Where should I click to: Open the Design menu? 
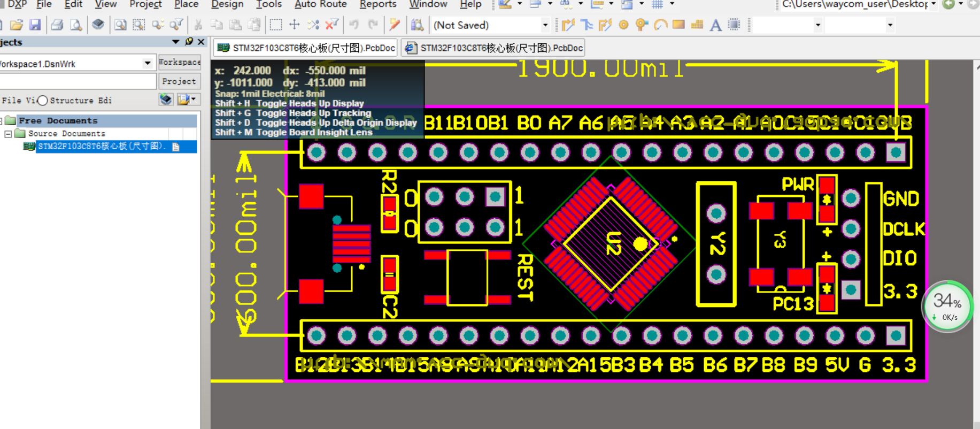click(227, 4)
